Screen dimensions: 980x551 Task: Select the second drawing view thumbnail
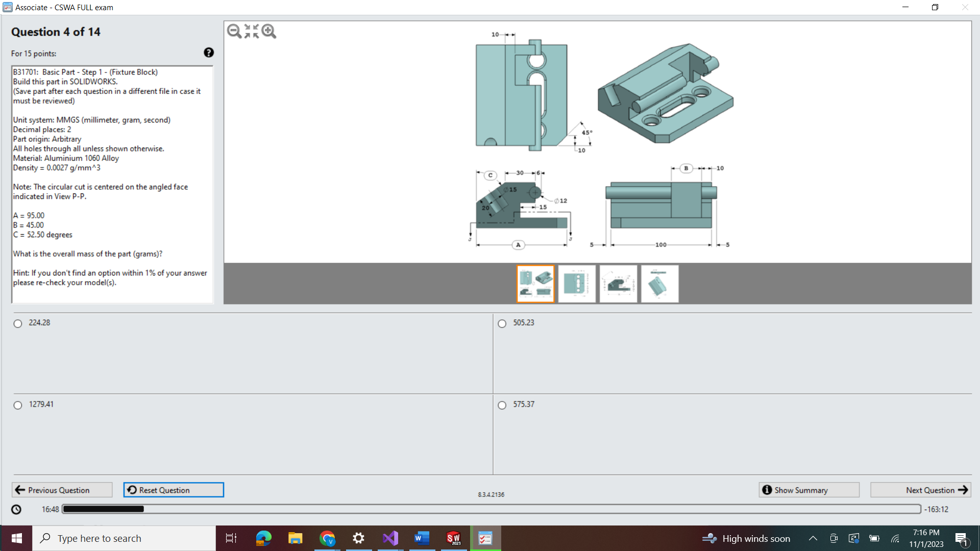coord(577,284)
